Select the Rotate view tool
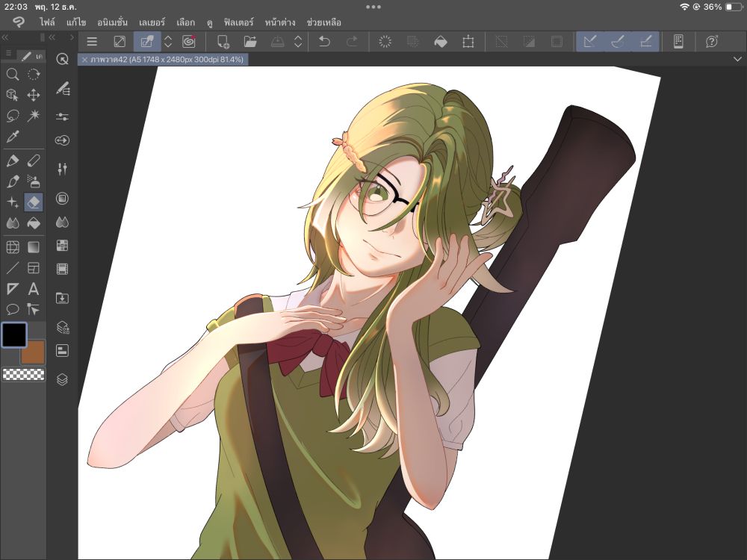This screenshot has width=747, height=560. [x=34, y=74]
